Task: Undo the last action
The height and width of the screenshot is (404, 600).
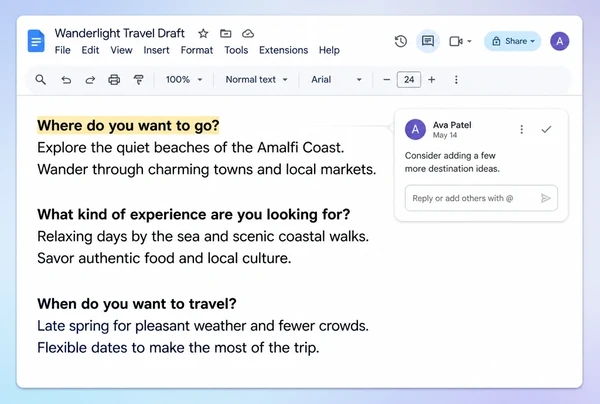Action: 66,80
